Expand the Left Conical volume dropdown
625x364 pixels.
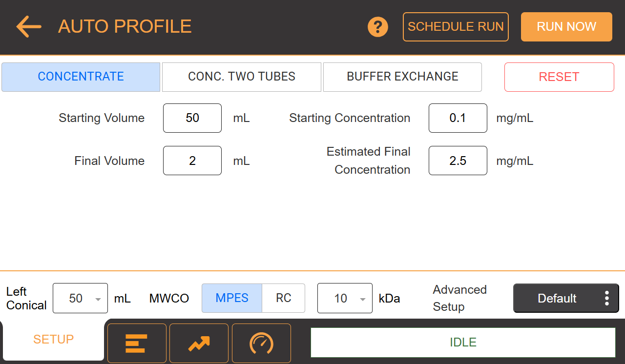[80, 298]
